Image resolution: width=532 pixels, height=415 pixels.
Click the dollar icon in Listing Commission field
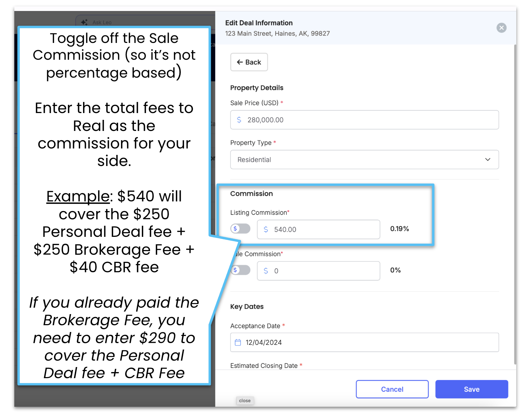pos(266,229)
